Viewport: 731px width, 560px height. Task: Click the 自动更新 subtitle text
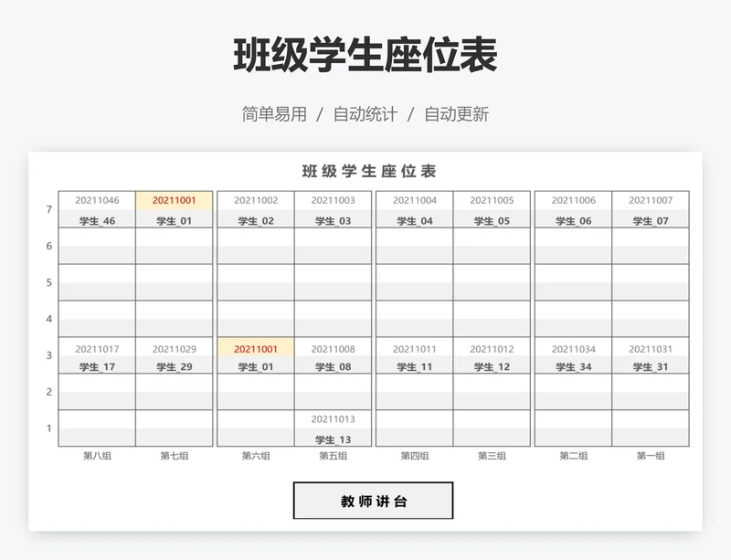point(456,114)
